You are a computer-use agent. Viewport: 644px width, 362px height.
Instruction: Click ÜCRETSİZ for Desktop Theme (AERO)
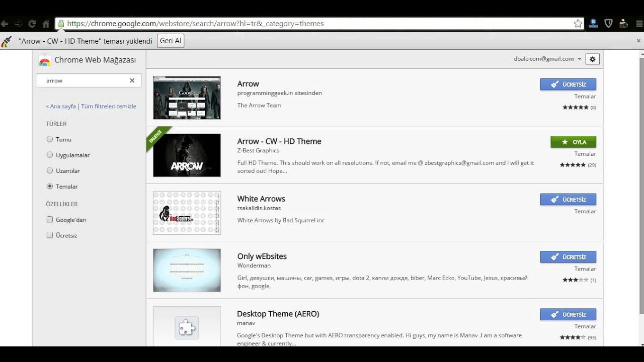[568, 314]
